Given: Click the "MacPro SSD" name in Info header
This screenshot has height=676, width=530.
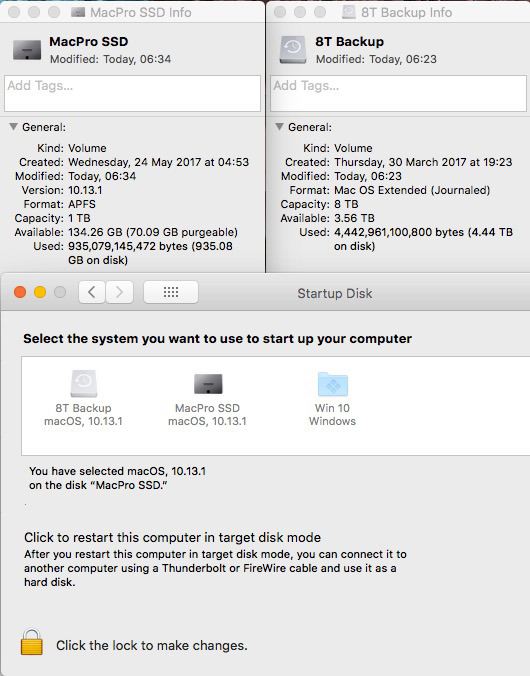Looking at the screenshot, I should pos(88,41).
